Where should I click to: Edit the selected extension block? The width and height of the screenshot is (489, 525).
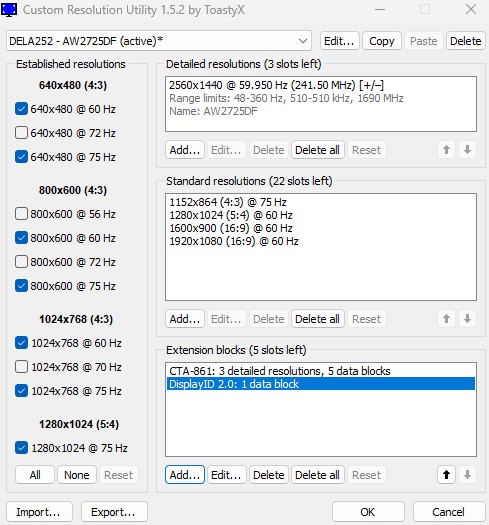[226, 475]
